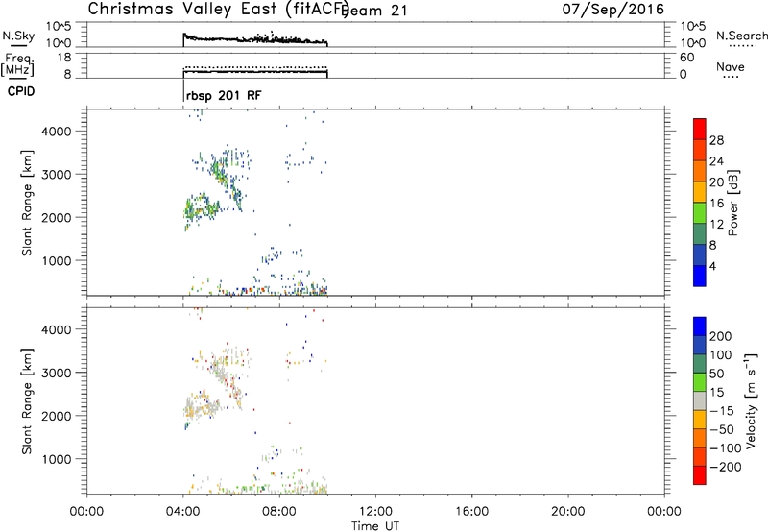The image size is (768, 532).
Task: Click the 1000 tick on velocity panel axis
Action: pos(57,459)
